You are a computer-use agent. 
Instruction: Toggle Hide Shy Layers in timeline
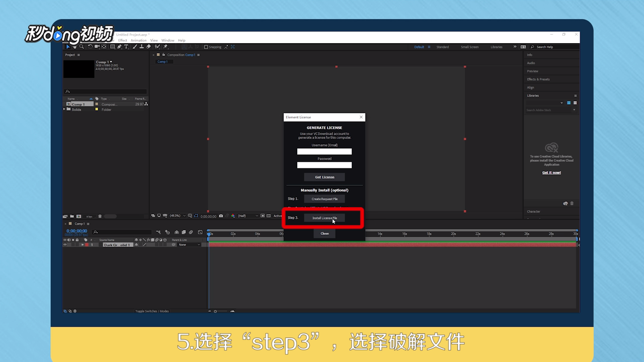coord(177,232)
